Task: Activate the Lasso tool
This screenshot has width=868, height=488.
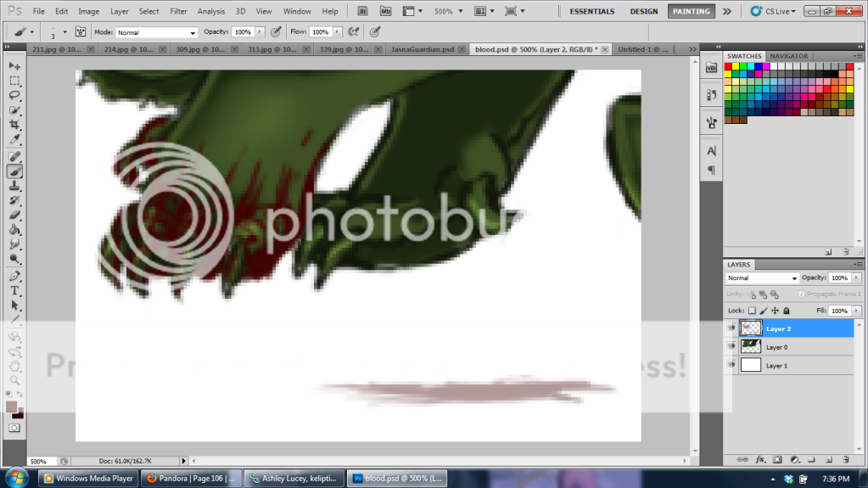Action: pos(14,96)
